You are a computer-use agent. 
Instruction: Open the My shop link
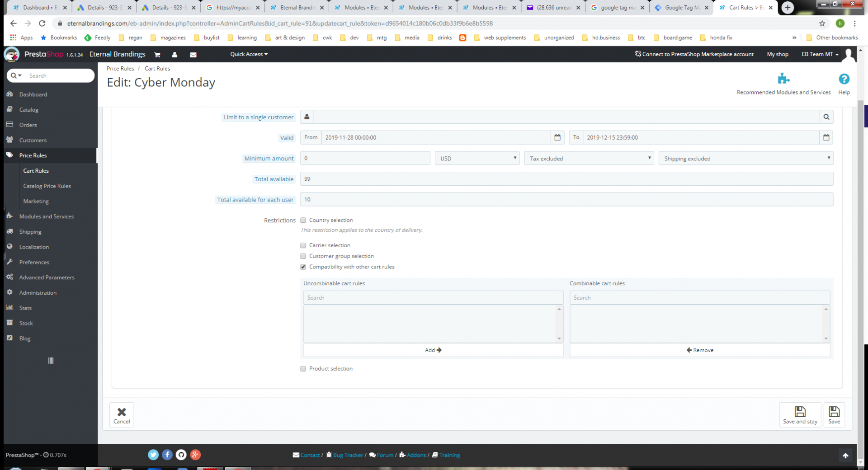(x=777, y=54)
